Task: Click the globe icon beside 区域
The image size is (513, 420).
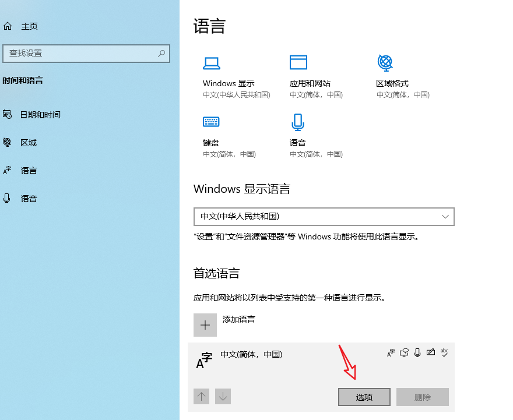Action: [7, 142]
